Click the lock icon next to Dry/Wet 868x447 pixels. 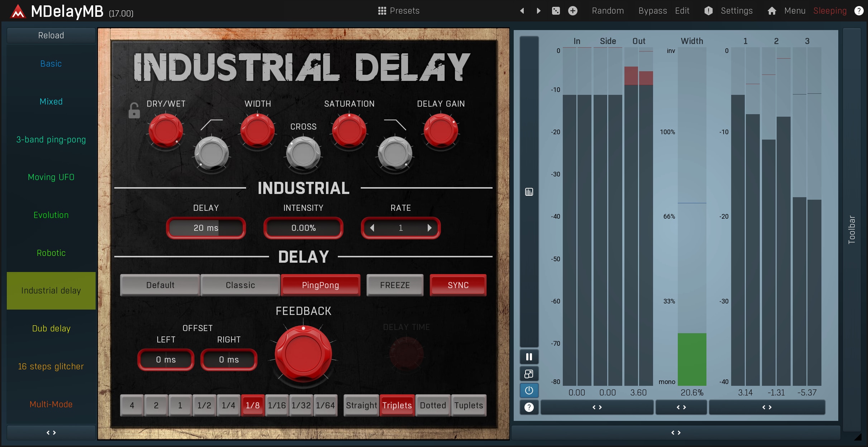134,110
